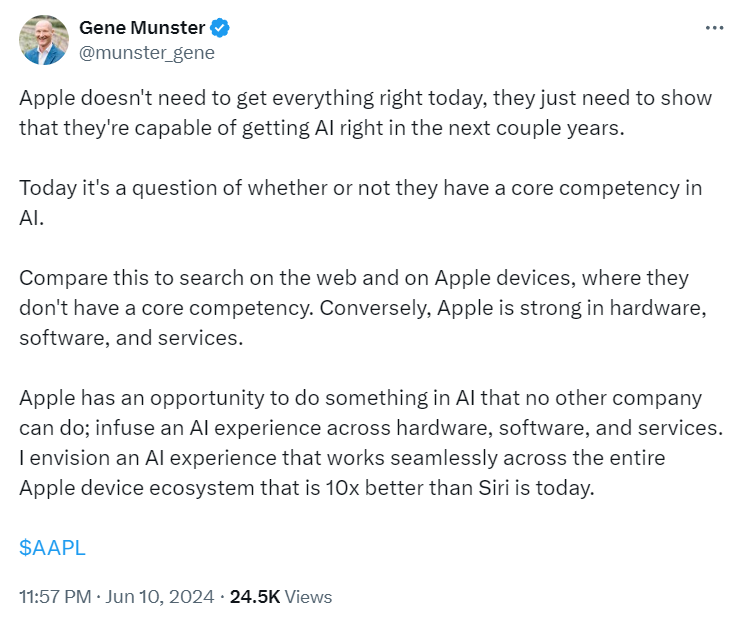Screen dimensions: 746x629
Task: Click the paragraph starting "Today it's a question"
Action: click(361, 203)
